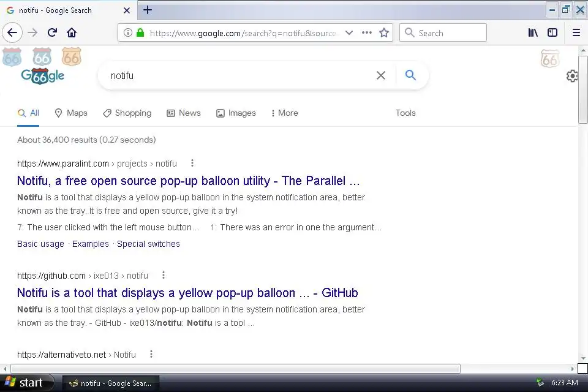Follow the Examples sitelink
588x392 pixels.
91,244
